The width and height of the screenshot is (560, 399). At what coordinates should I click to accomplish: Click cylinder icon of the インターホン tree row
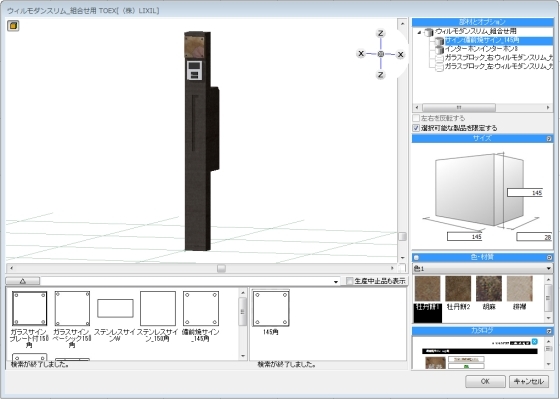439,49
